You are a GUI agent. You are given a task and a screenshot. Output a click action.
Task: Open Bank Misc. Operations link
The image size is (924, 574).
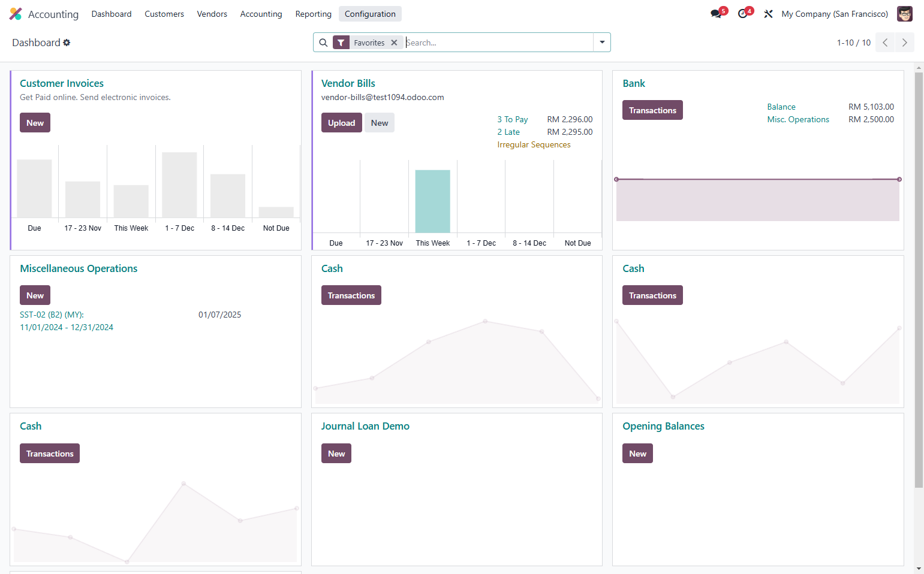pos(798,119)
